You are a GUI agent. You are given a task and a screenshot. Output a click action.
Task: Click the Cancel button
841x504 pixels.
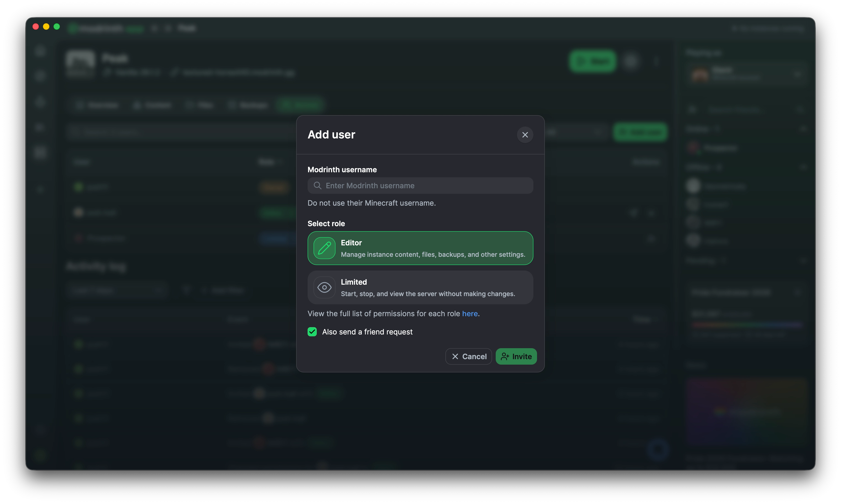tap(468, 356)
